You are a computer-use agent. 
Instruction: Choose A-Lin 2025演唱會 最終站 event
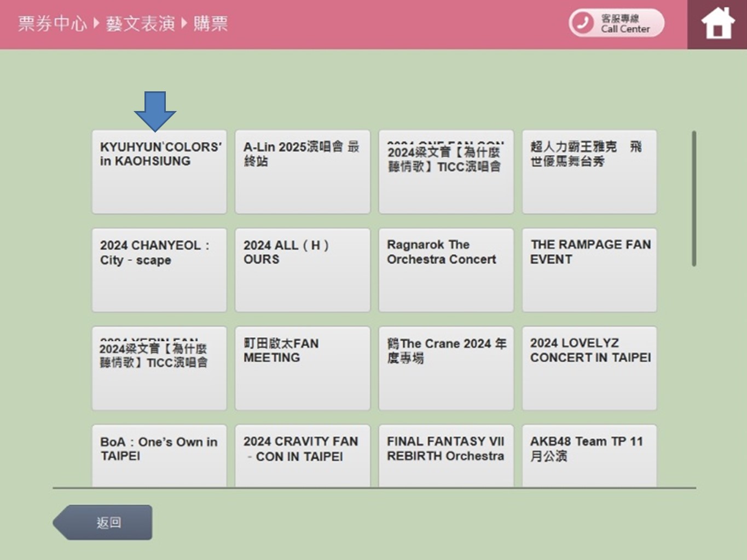coord(303,172)
